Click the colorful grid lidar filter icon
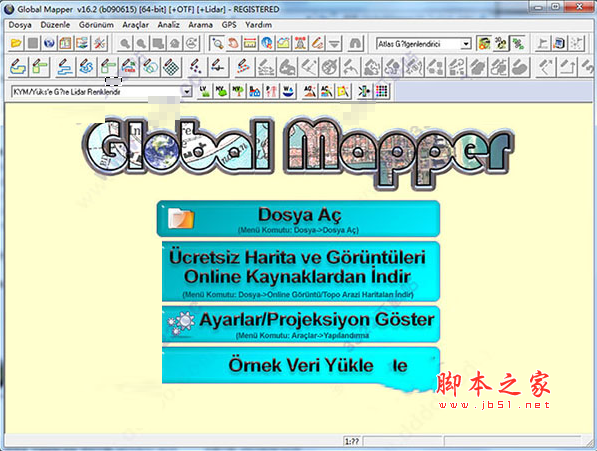 coord(382,91)
